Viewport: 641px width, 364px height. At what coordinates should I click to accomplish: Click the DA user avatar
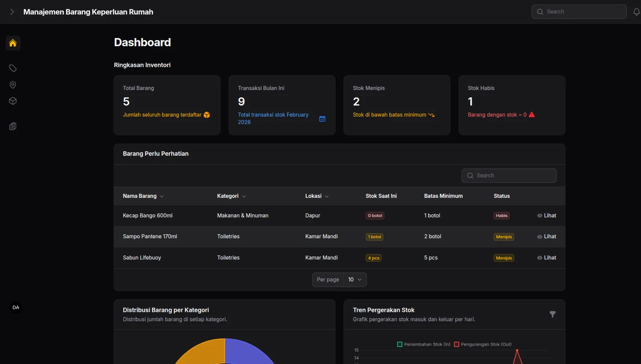(x=16, y=308)
